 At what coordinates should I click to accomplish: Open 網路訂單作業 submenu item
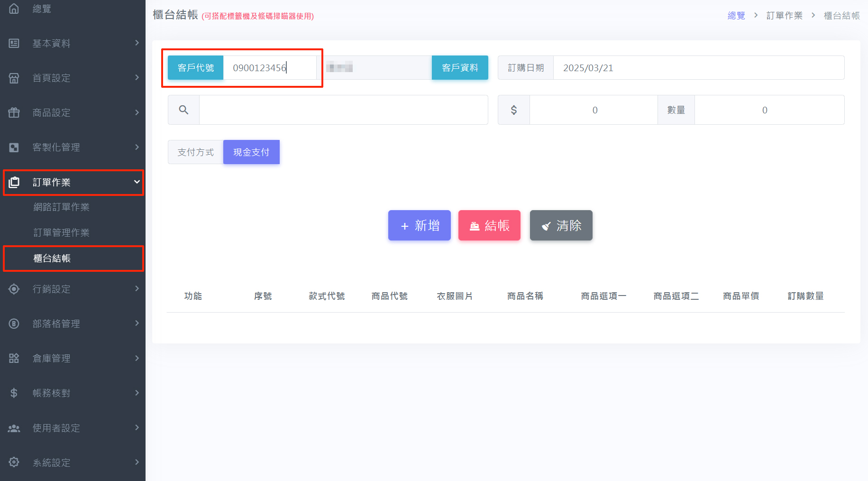[61, 207]
